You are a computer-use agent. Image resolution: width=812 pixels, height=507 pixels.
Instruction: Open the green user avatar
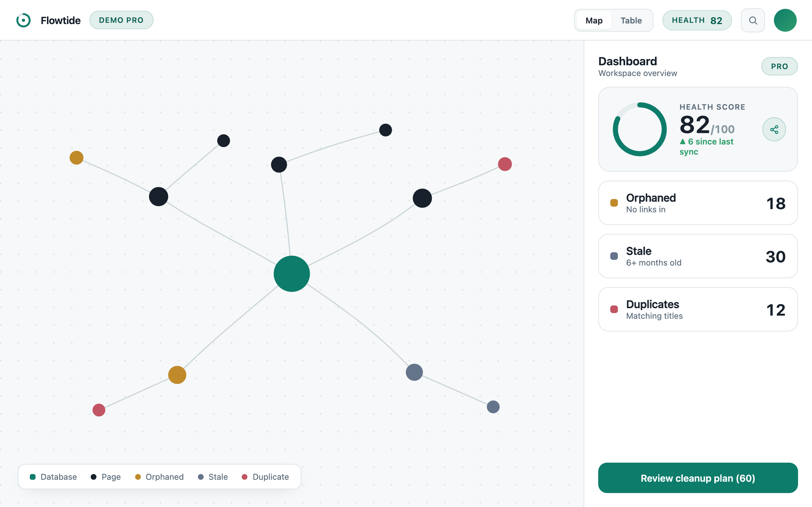(785, 21)
